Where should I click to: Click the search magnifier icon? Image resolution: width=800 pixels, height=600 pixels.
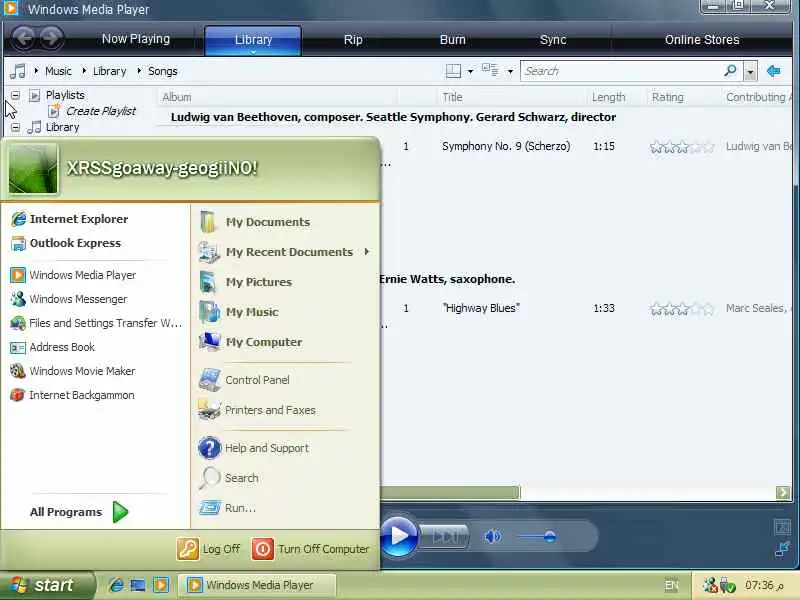(x=730, y=70)
